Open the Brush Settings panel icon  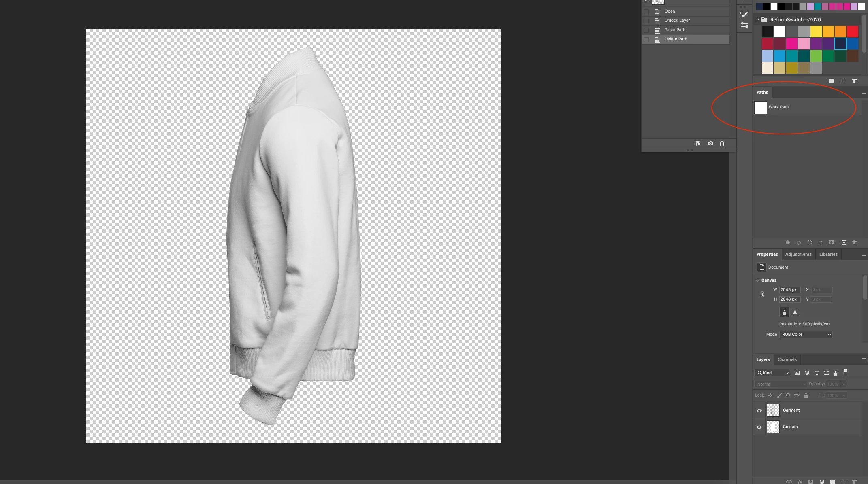tap(744, 14)
